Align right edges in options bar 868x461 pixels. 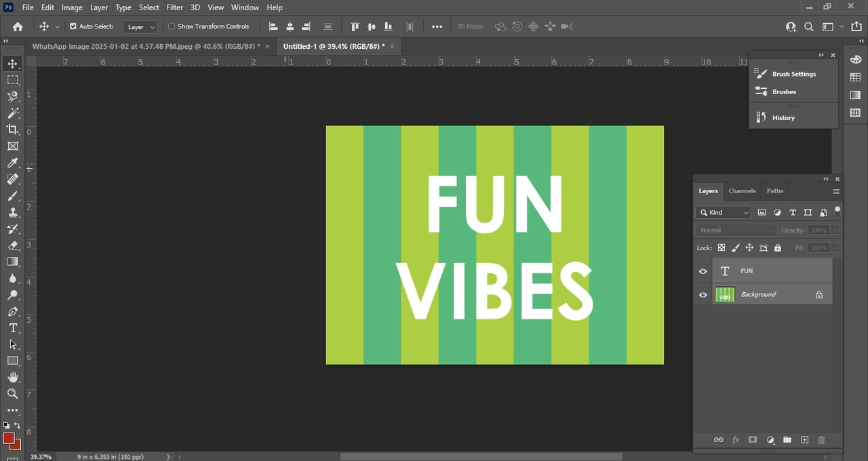point(306,26)
